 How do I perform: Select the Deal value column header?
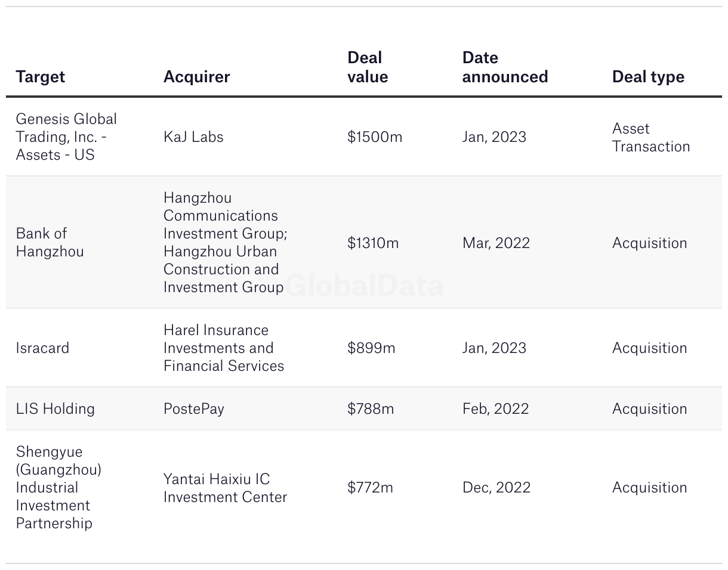pos(368,67)
